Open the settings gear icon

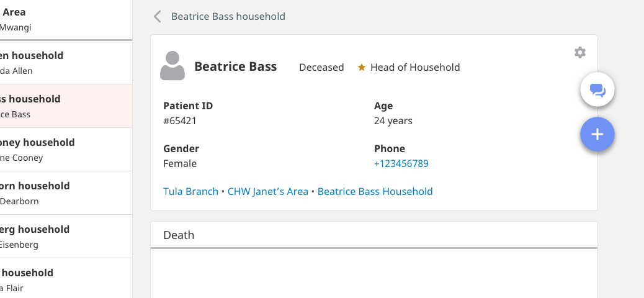[580, 53]
